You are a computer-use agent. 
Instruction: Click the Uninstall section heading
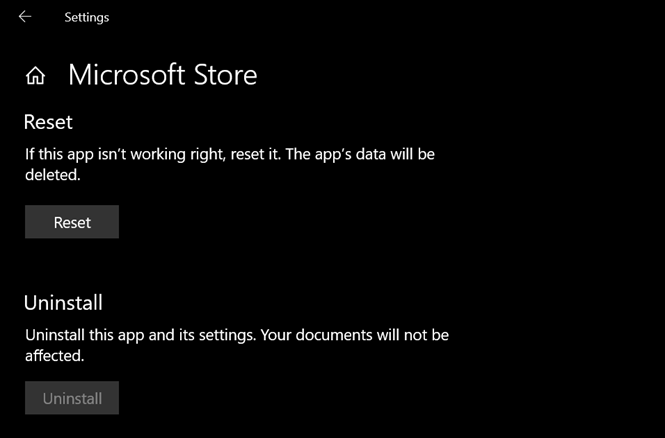click(x=63, y=303)
